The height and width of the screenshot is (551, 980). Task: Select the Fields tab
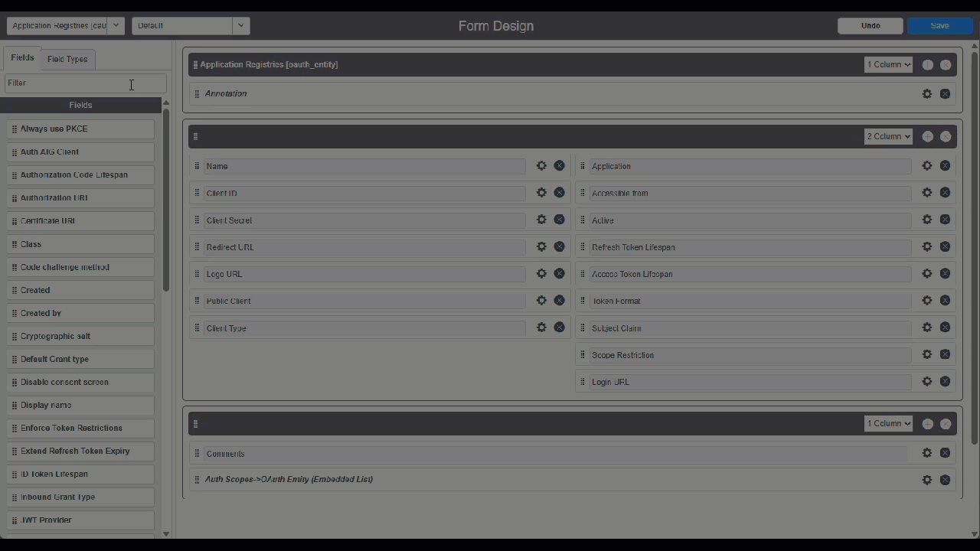coord(22,57)
